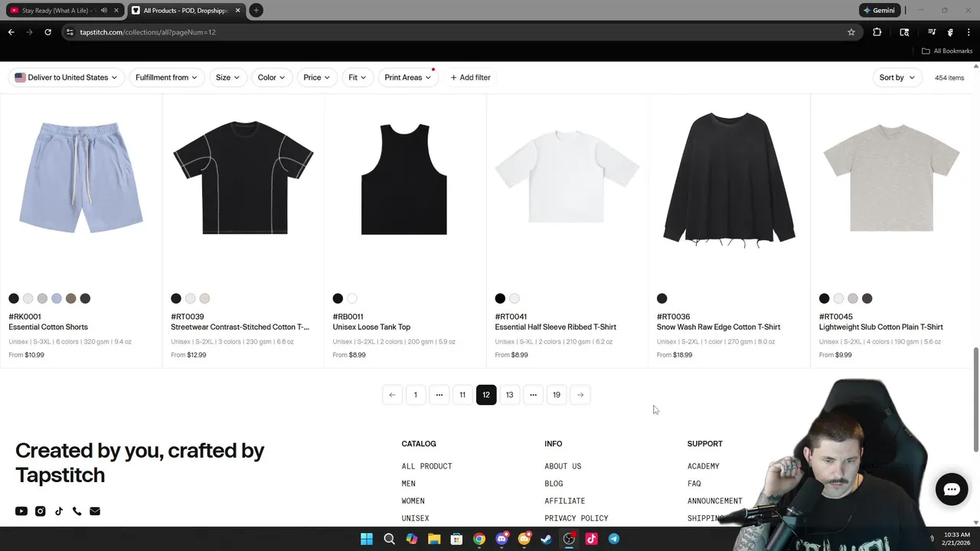Open File Explorer from taskbar
This screenshot has height=551, width=980.
(434, 539)
